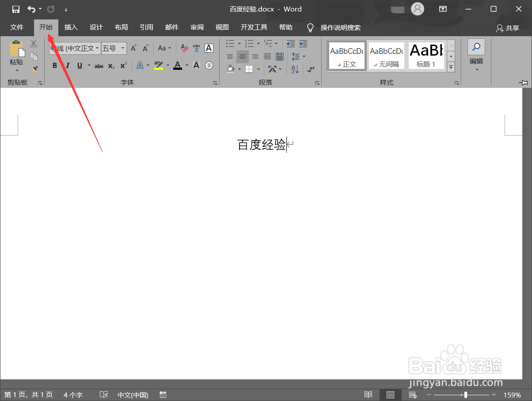Switch to the 开发工具 ribbon tab
Viewport: 532px width, 401px height.
point(254,27)
